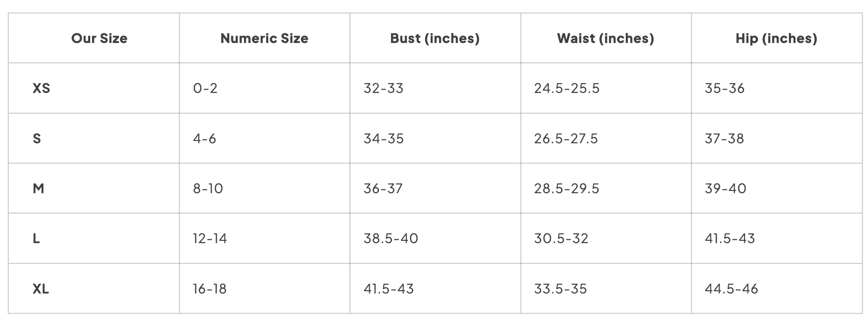This screenshot has height=330, width=868.
Task: Click hip measurement 35-36 cell
Action: pyautogui.click(x=725, y=88)
